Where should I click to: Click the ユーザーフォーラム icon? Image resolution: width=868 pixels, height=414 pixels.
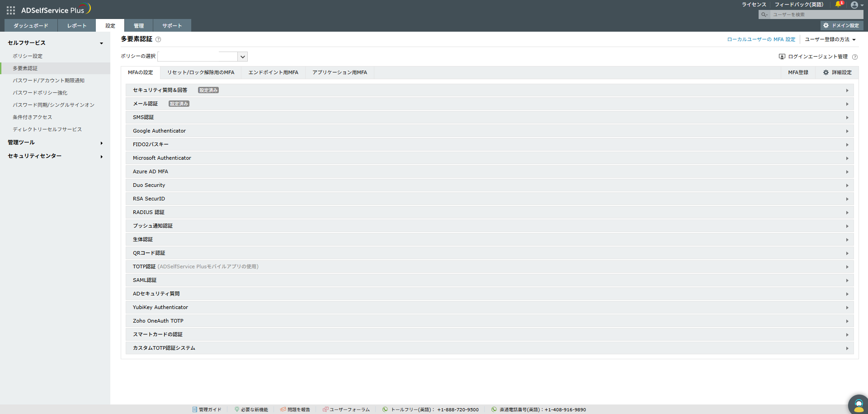[x=325, y=409]
